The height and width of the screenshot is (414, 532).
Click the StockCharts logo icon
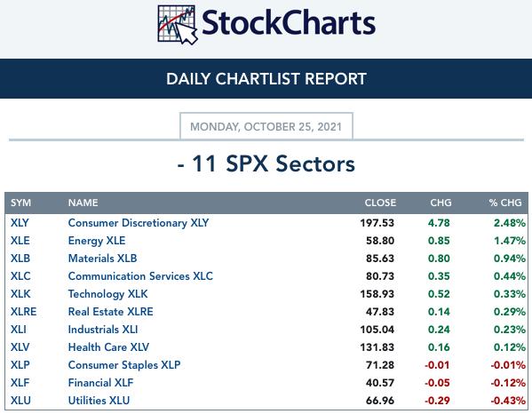[178, 25]
